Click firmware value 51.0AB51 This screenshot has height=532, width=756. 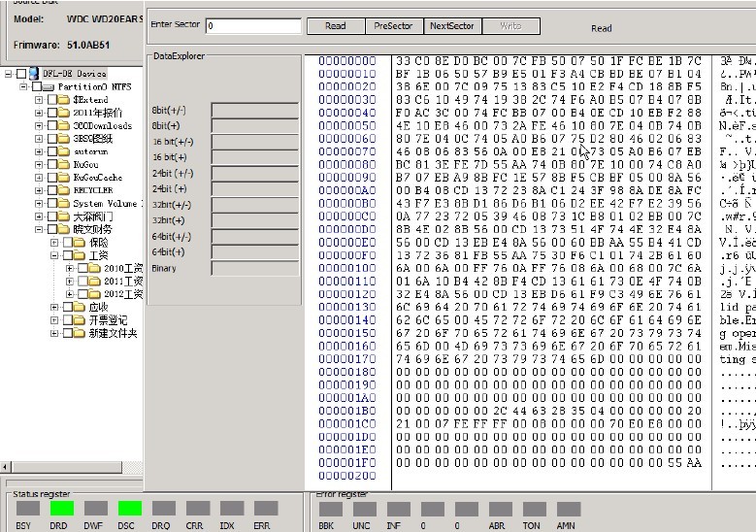coord(88,46)
